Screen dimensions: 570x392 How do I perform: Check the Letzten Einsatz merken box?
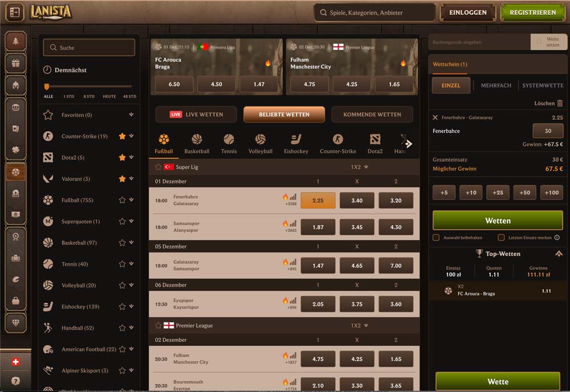(501, 238)
